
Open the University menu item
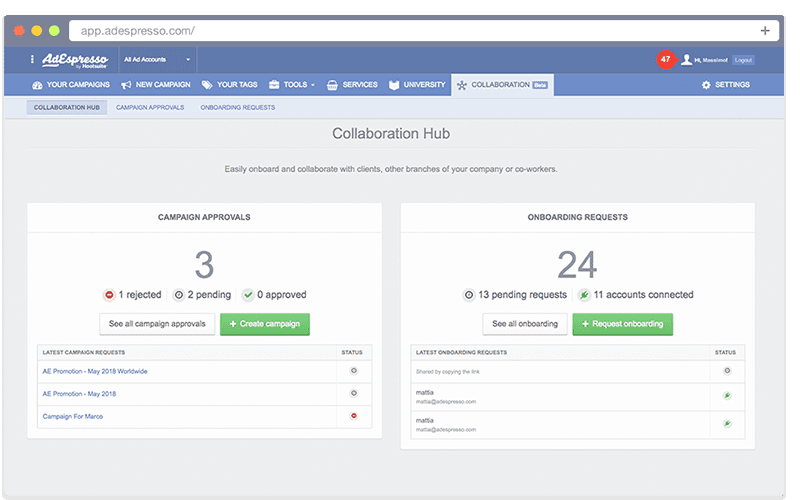point(417,85)
